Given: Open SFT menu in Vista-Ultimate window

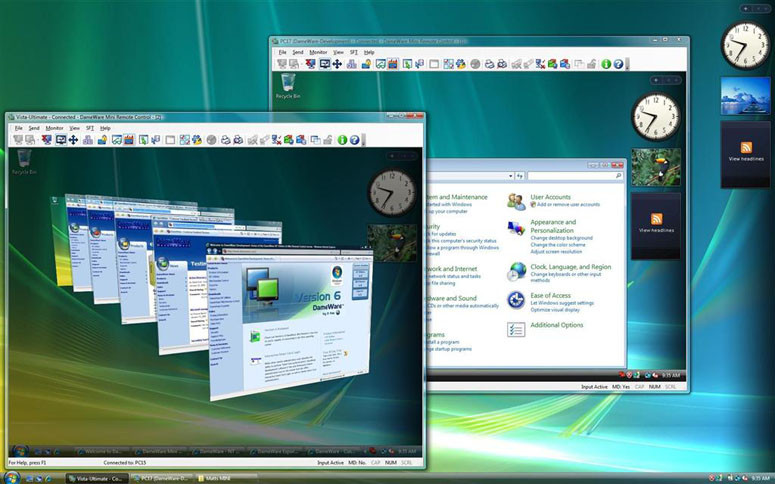Looking at the screenshot, I should (x=90, y=128).
